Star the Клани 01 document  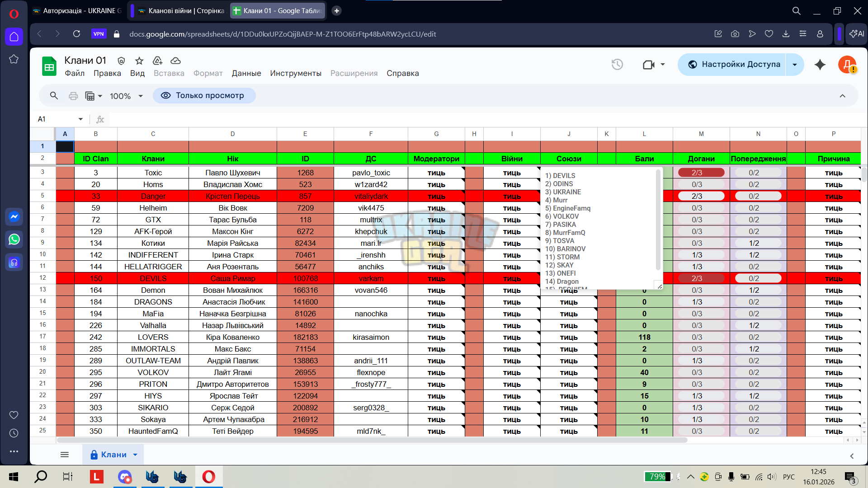point(139,61)
